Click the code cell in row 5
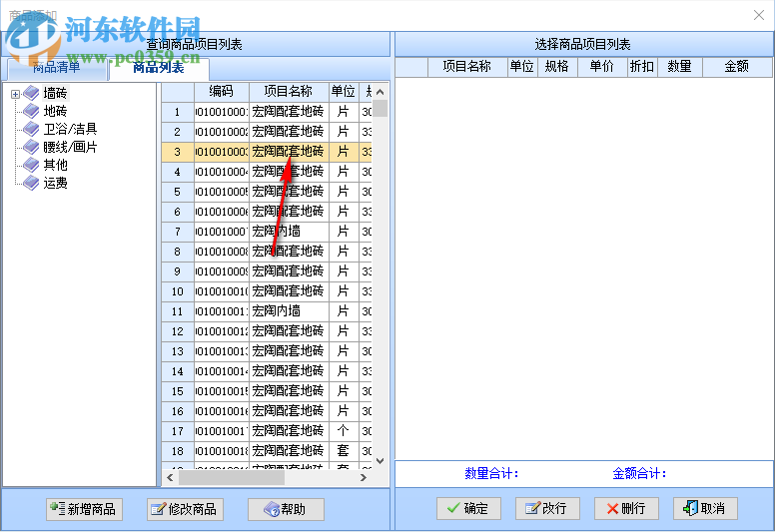Image resolution: width=775 pixels, height=532 pixels. (222, 192)
